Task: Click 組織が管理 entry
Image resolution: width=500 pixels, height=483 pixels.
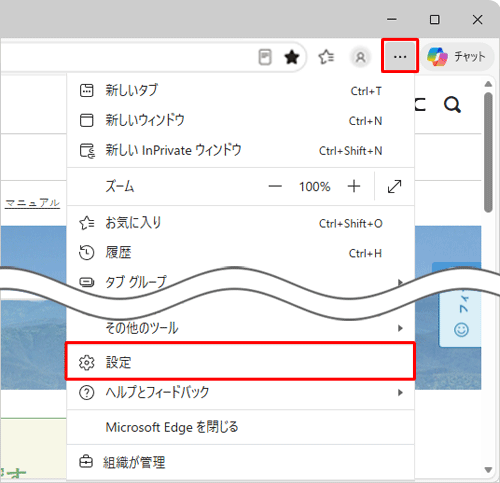Action: pos(240,462)
